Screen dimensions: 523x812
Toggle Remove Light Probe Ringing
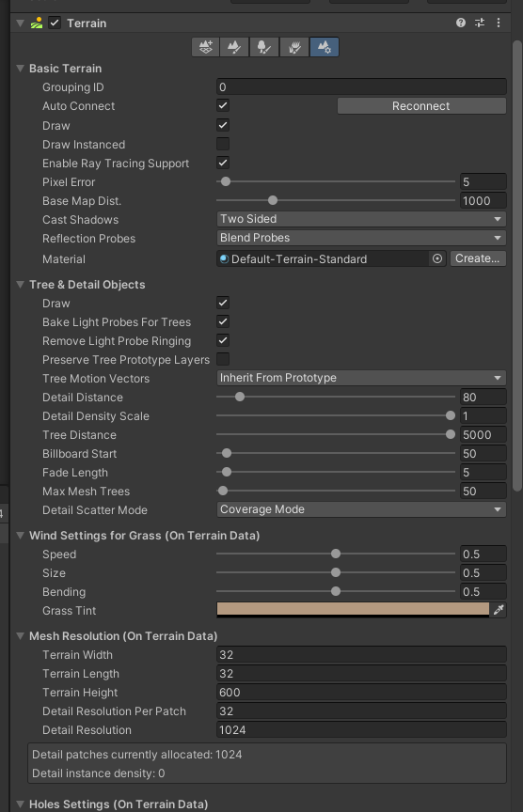223,340
